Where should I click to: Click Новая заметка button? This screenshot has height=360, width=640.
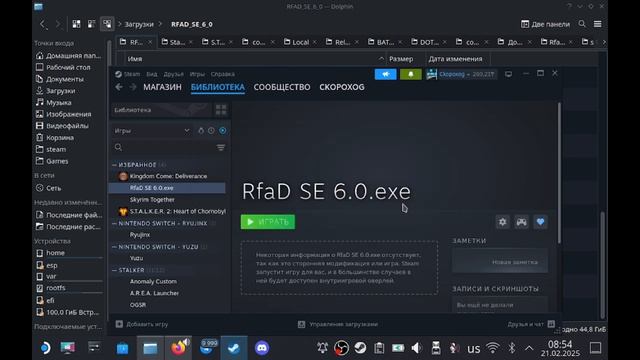500,262
